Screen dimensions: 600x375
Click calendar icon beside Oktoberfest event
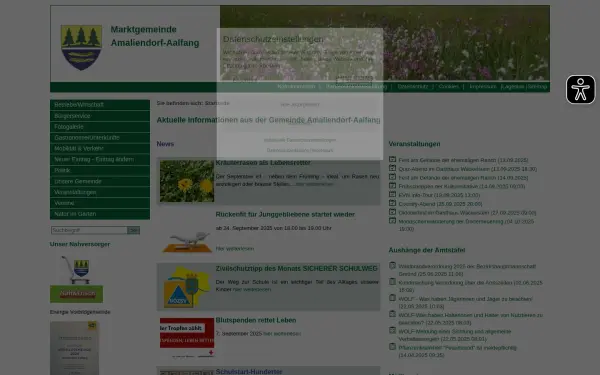[392, 212]
